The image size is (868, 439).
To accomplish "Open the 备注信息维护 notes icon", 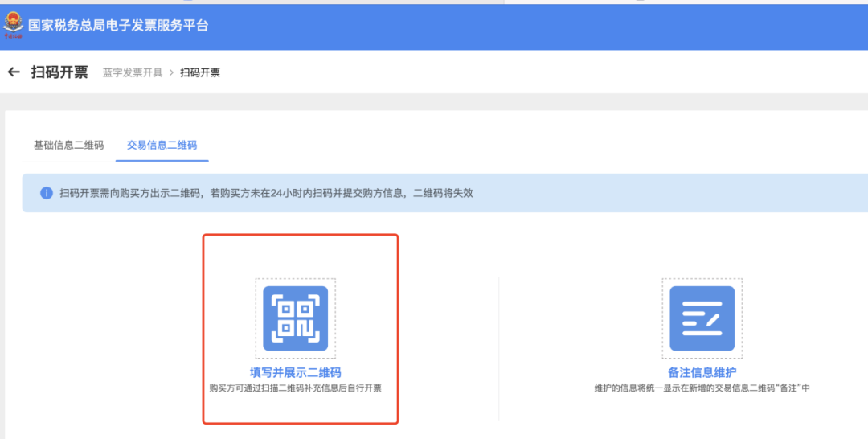I will click(702, 318).
